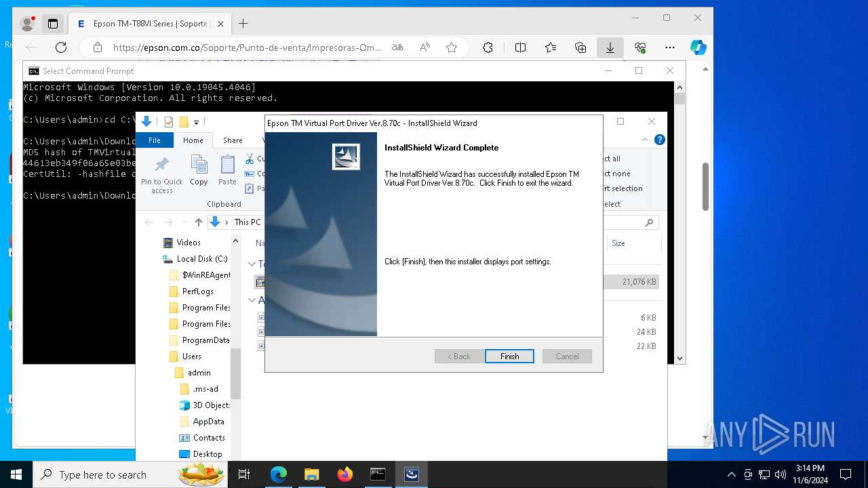The image size is (868, 488).
Task: Click Paste in Explorer ribbon
Action: tap(227, 170)
